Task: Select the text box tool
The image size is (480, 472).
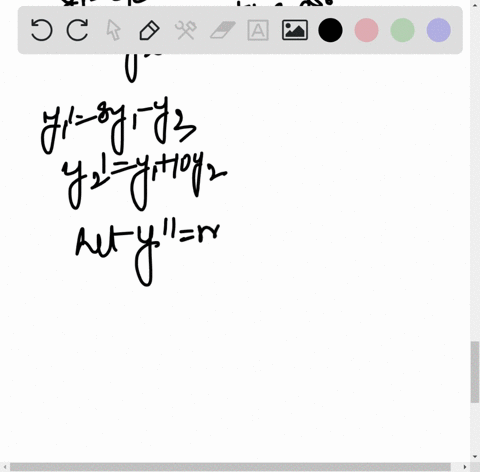Action: (258, 30)
